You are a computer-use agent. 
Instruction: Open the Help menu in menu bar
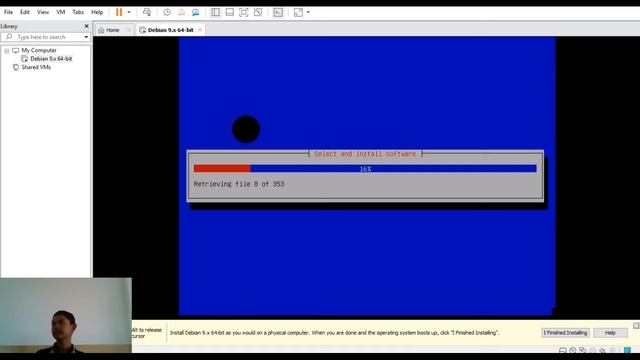coord(97,12)
